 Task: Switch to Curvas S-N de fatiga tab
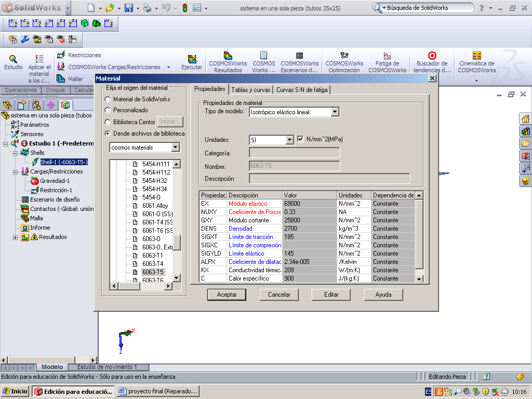(x=302, y=90)
